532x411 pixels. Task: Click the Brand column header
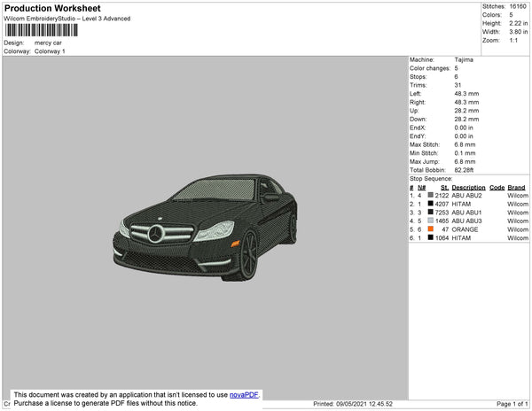(516, 188)
